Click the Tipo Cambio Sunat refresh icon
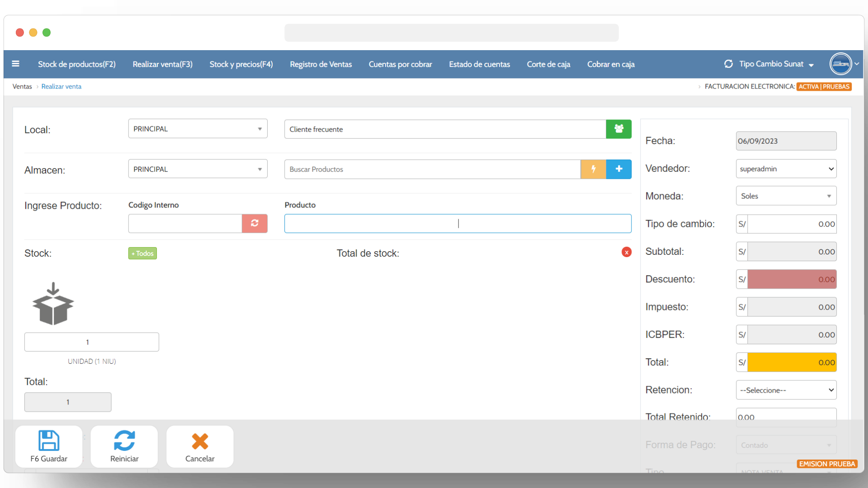The image size is (868, 488). click(x=728, y=64)
